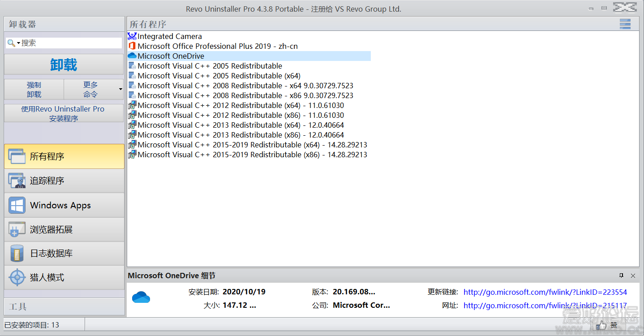644x336 pixels.
Task: Switch to 追踪程序 tab
Action: (64, 181)
